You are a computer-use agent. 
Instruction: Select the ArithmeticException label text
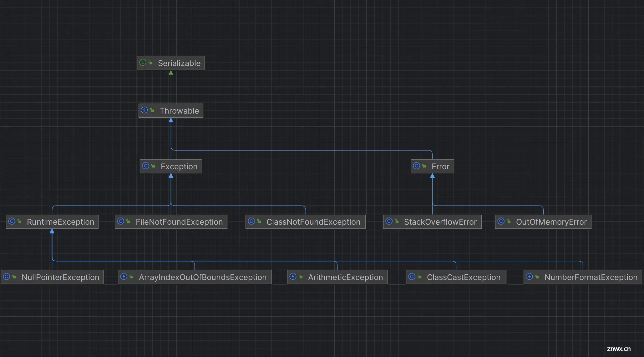coord(346,277)
